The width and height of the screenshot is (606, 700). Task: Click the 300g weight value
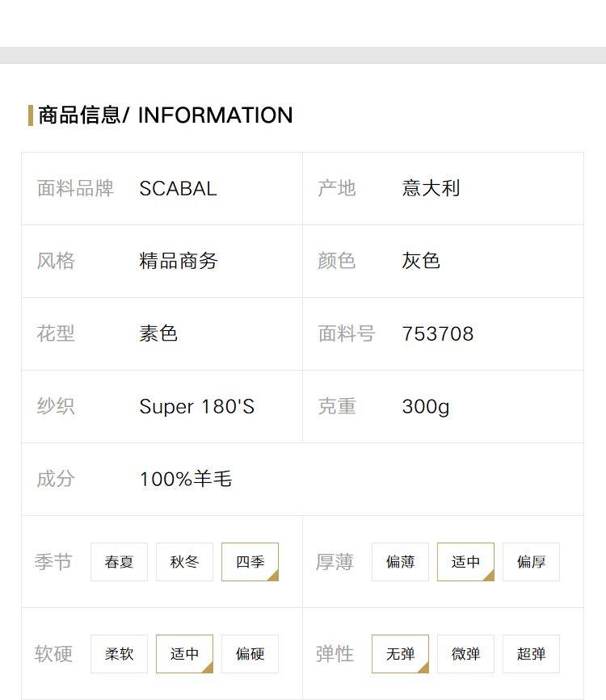(426, 407)
